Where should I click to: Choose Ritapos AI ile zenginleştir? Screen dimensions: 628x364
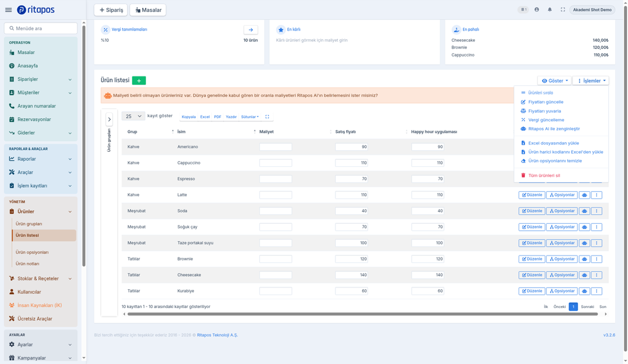click(554, 129)
